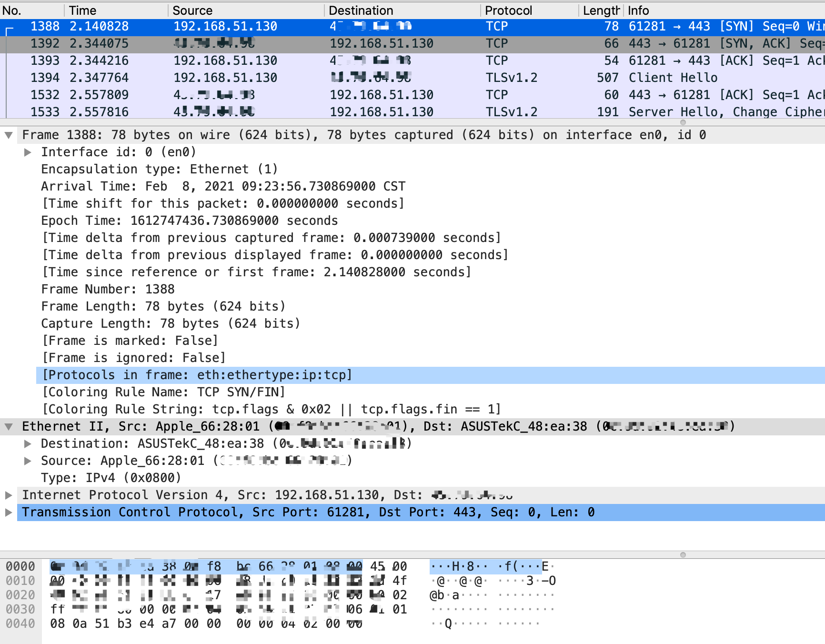
Task: Click the 0040 offset in hex pane
Action: point(20,624)
